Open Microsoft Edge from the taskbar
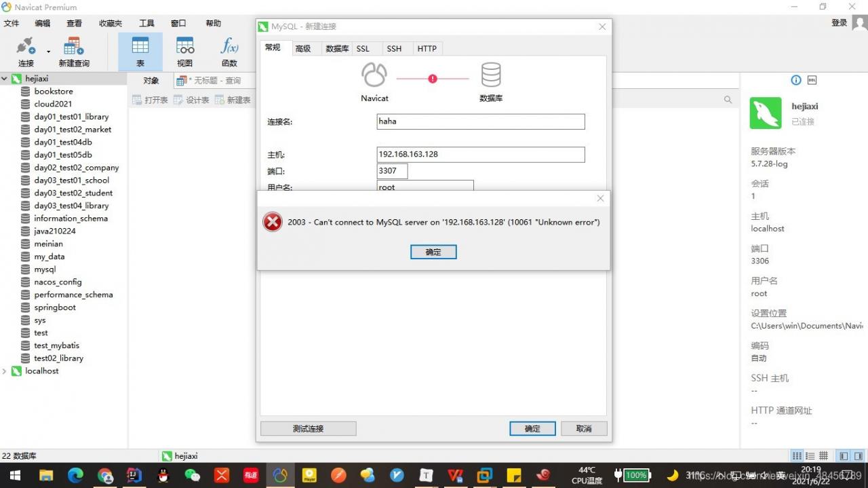Viewport: 868px width, 488px height. click(75, 475)
